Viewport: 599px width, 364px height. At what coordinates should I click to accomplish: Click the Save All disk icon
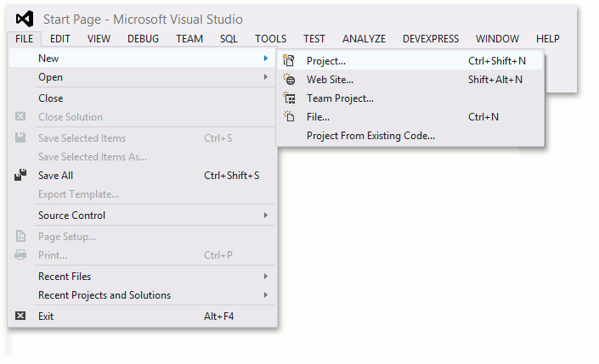click(x=21, y=176)
